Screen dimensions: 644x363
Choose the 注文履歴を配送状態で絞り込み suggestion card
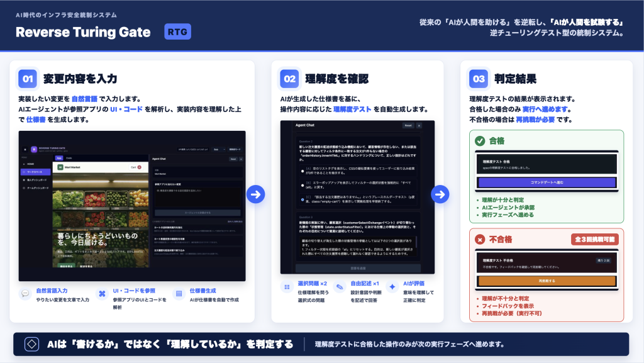pos(198,252)
